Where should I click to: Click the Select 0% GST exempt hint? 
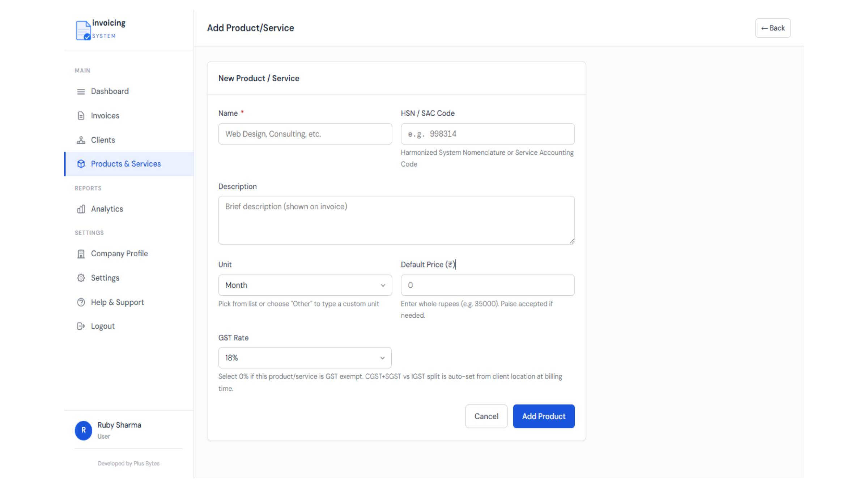tap(390, 382)
